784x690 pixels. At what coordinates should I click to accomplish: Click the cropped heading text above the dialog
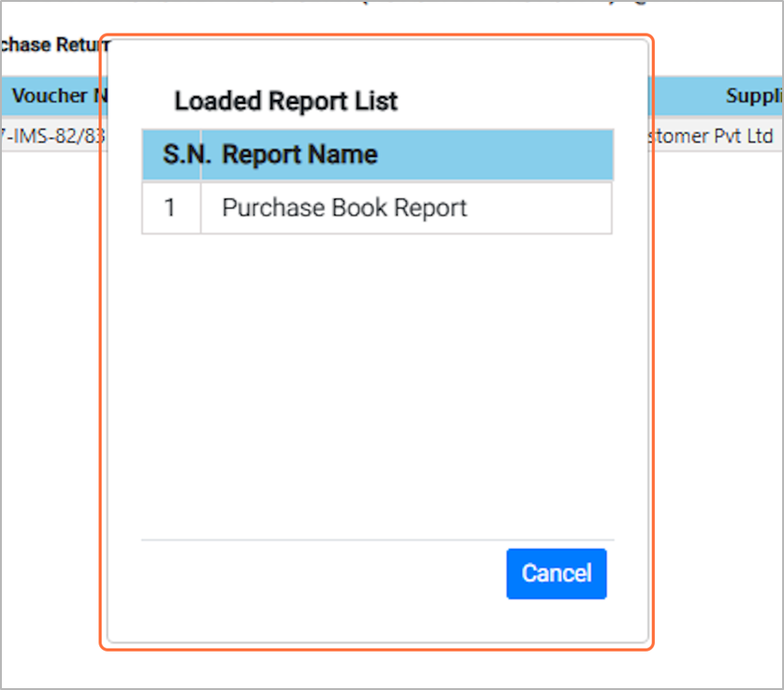point(374,5)
